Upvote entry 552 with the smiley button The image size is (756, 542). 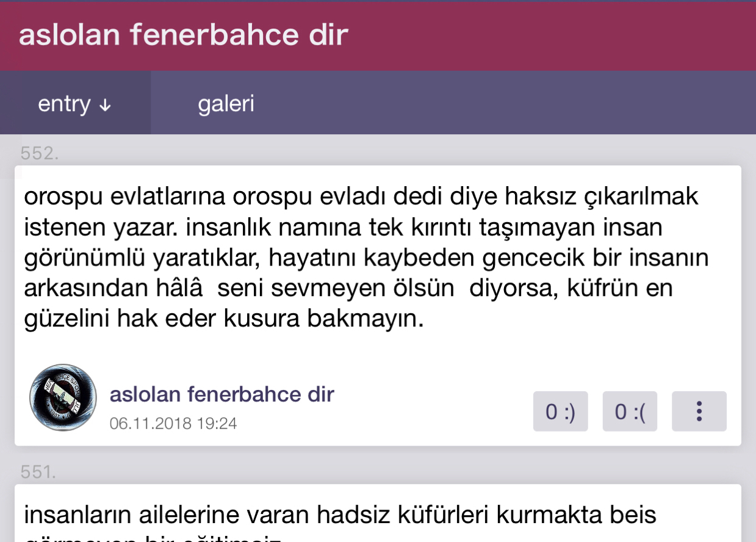[x=560, y=411]
